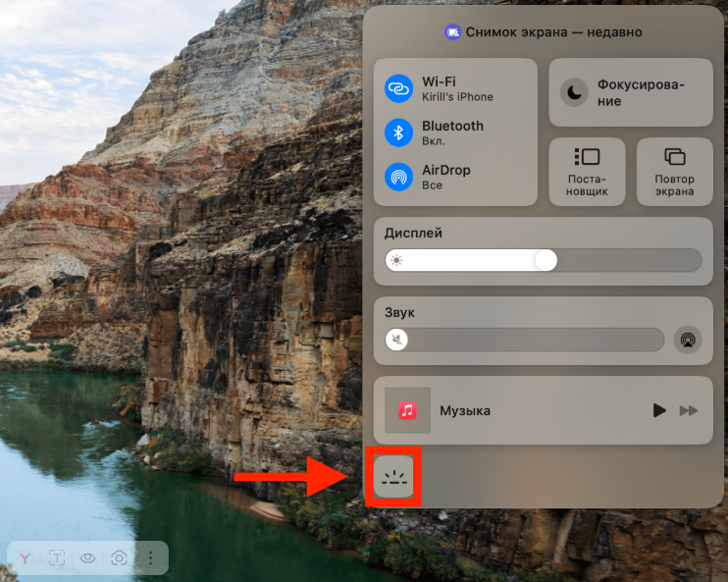Toggle the AirDrop blue icon
Image resolution: width=728 pixels, height=582 pixels.
tap(398, 177)
